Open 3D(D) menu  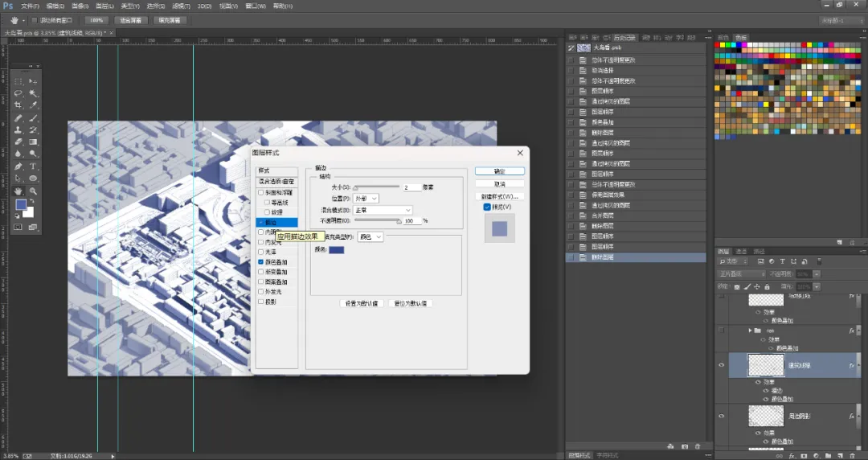[204, 6]
